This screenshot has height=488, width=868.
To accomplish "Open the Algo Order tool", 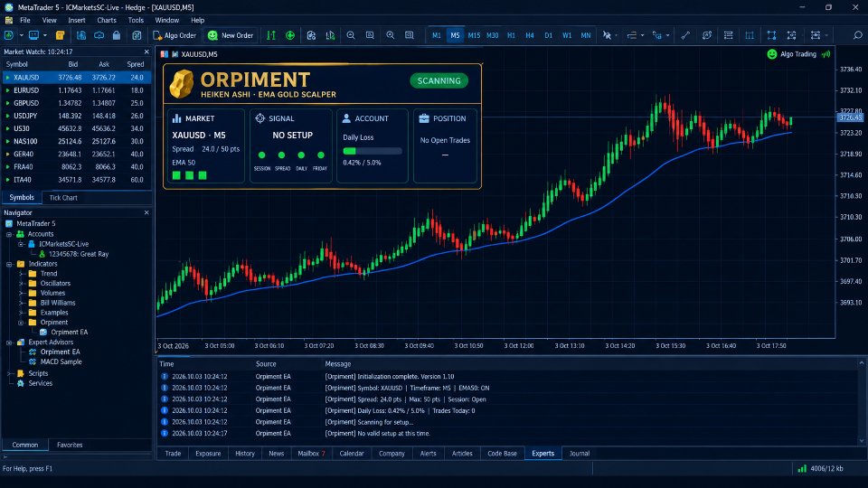I will [x=175, y=35].
